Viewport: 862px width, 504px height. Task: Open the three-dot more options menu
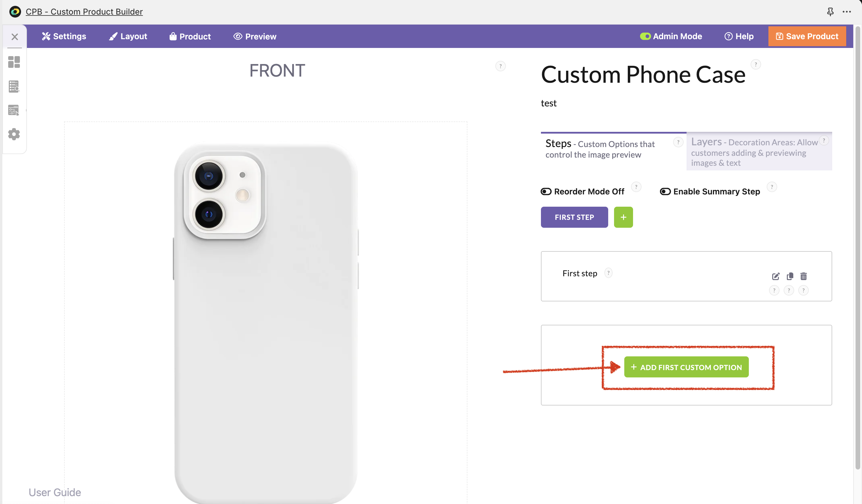click(847, 12)
